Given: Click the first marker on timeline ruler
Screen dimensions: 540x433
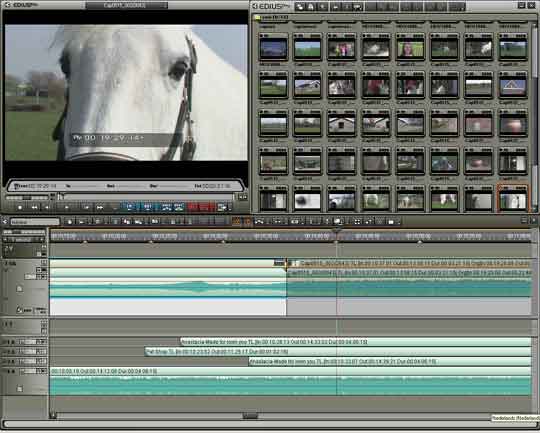Looking at the screenshot, I should point(85,243).
